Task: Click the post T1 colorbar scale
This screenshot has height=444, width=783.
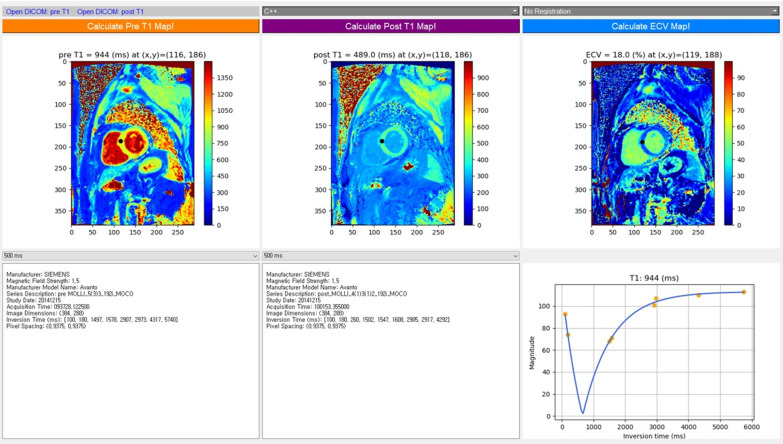Action: pos(468,143)
